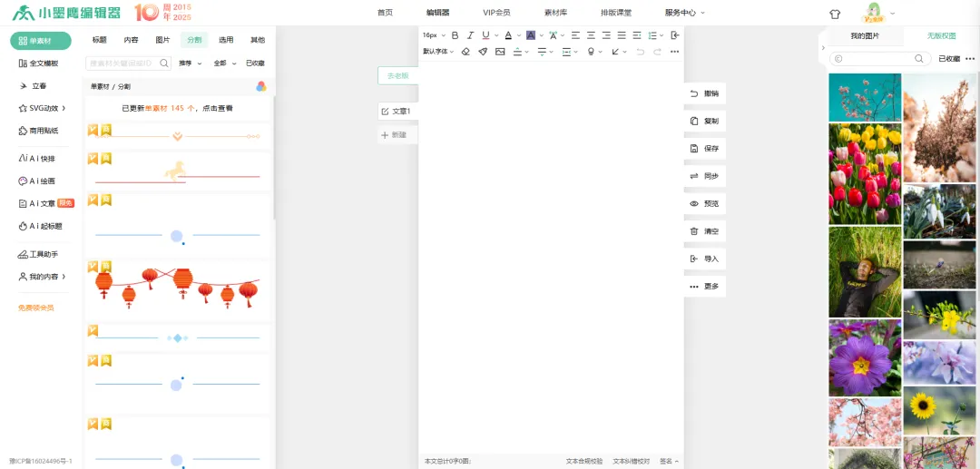The height and width of the screenshot is (469, 980).
Task: Toggle italic formatting in the editor toolbar
Action: point(471,35)
